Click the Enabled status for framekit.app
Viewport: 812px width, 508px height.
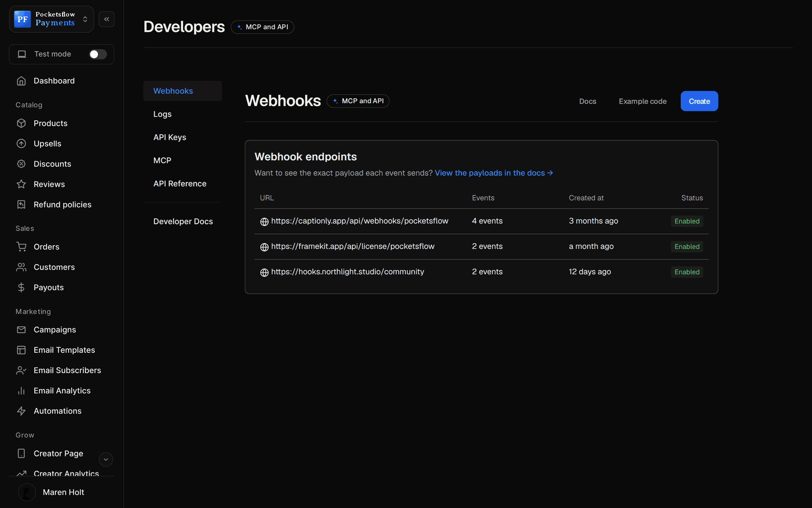(687, 247)
